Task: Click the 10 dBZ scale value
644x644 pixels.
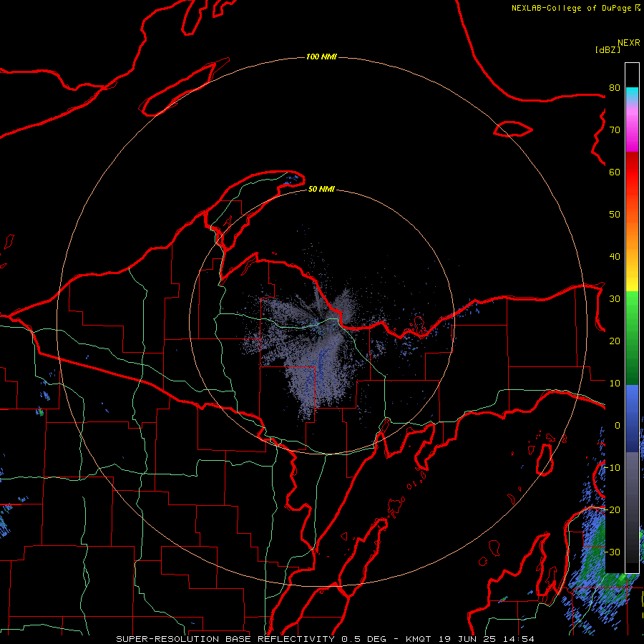Action: (615, 384)
